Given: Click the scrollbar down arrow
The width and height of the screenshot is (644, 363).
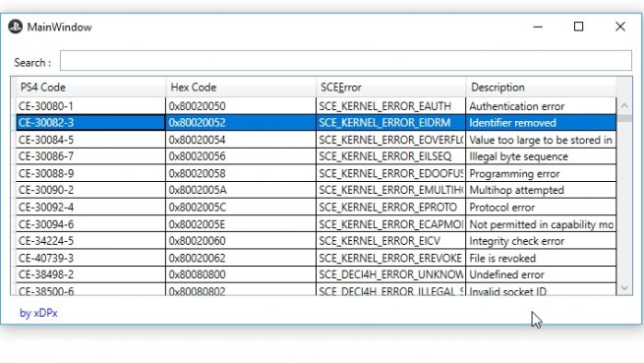Looking at the screenshot, I should (x=624, y=288).
